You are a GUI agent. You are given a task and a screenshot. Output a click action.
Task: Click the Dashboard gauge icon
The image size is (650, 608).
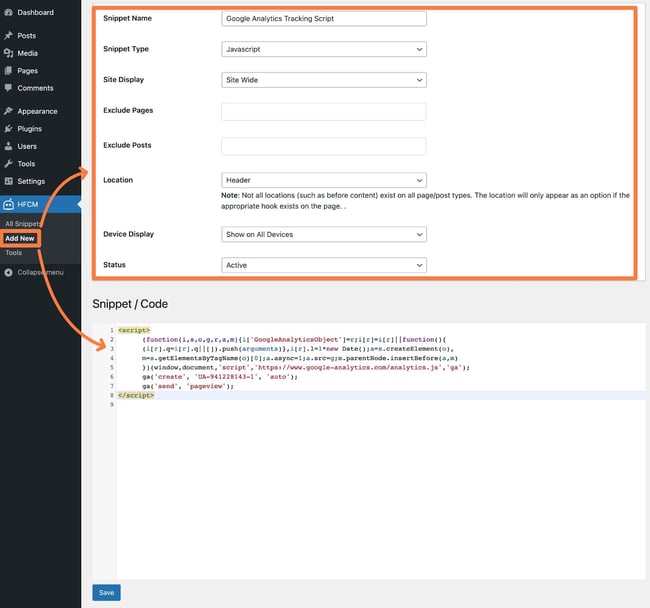point(8,12)
